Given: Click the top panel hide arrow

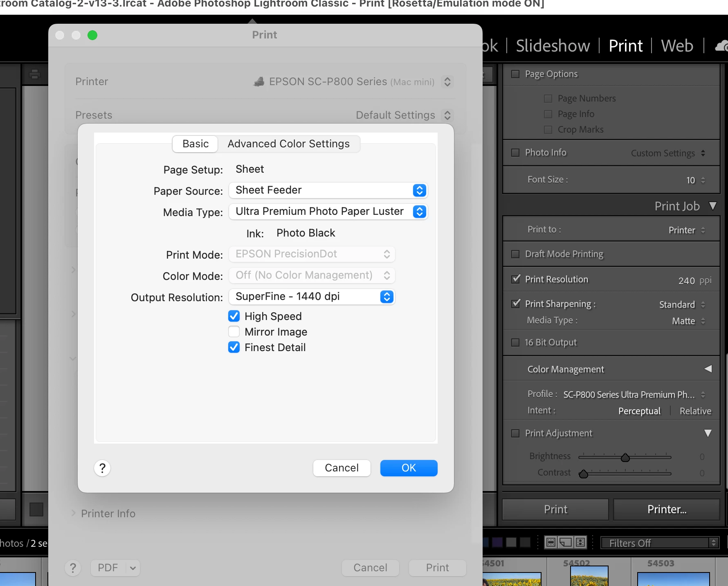Looking at the screenshot, I should pos(252,20).
